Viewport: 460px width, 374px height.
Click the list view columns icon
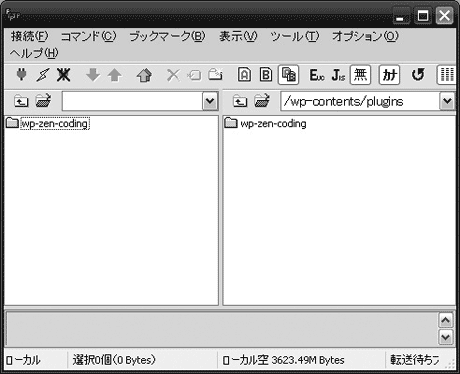447,75
